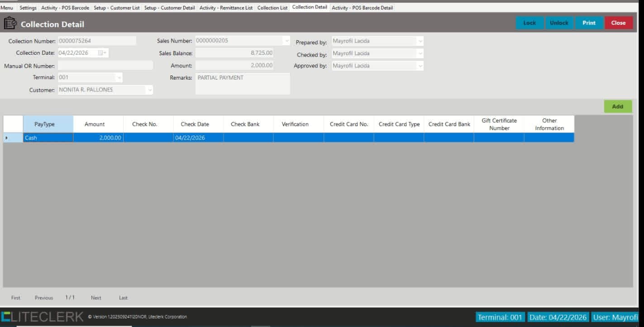This screenshot has height=327, width=644.
Task: Select the 04/22/2026 Check Date cell
Action: pyautogui.click(x=198, y=138)
